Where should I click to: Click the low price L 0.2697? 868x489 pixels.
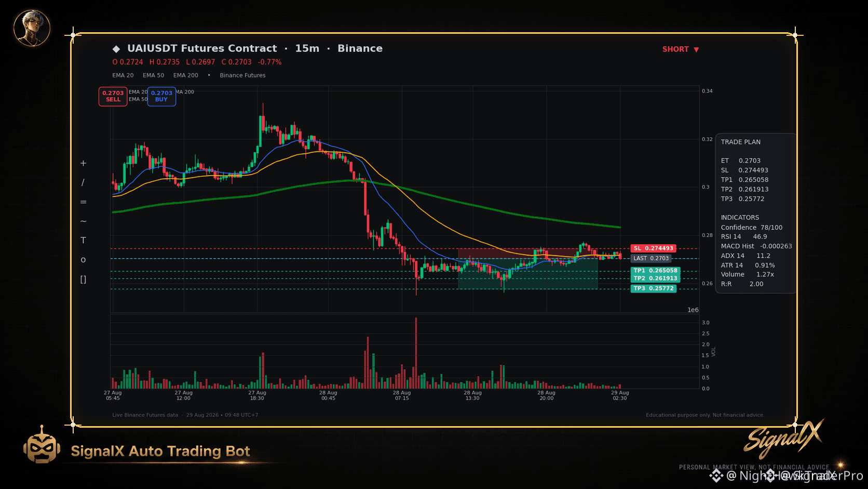(x=200, y=62)
